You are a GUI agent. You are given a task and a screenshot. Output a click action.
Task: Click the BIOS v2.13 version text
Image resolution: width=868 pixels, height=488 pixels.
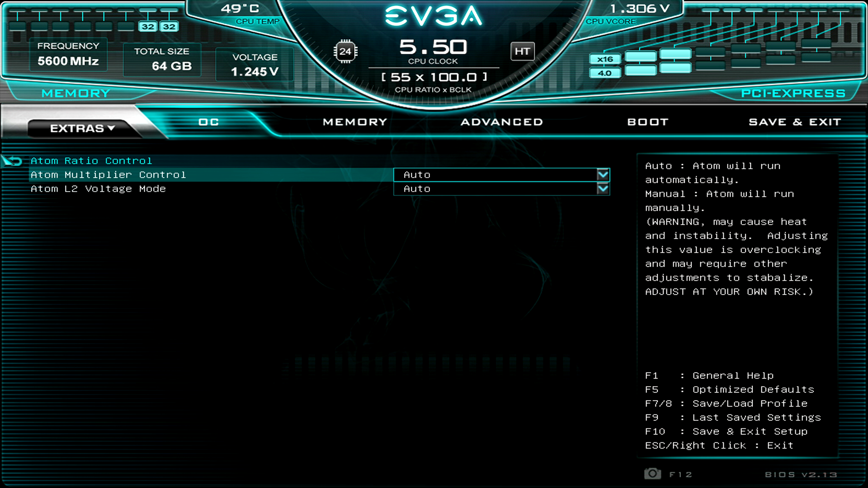click(801, 474)
